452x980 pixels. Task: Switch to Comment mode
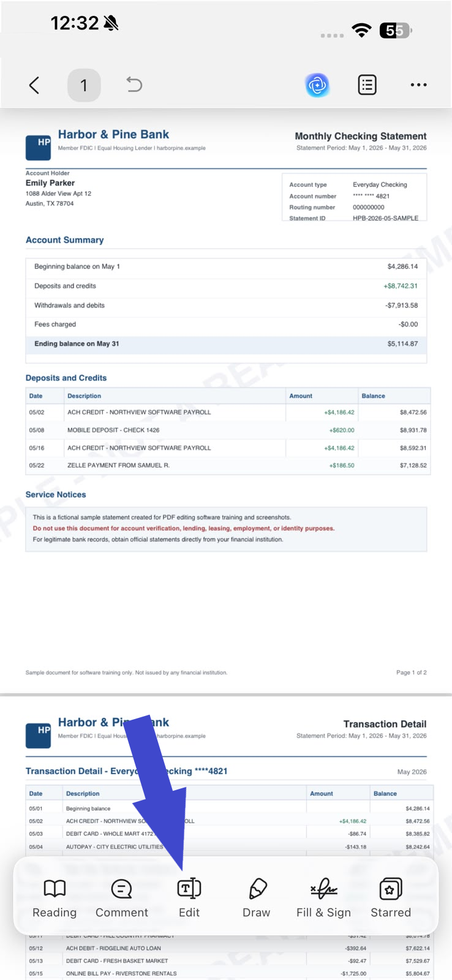[x=121, y=899]
